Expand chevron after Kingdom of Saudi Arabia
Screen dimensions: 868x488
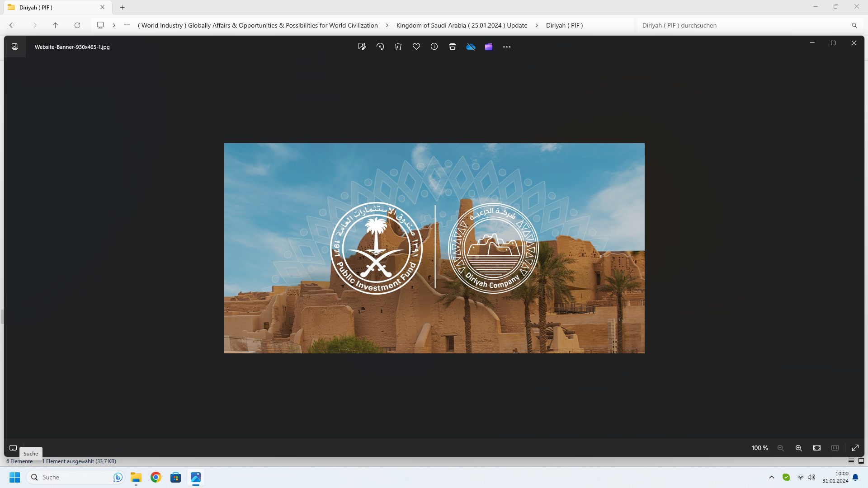[x=537, y=25]
